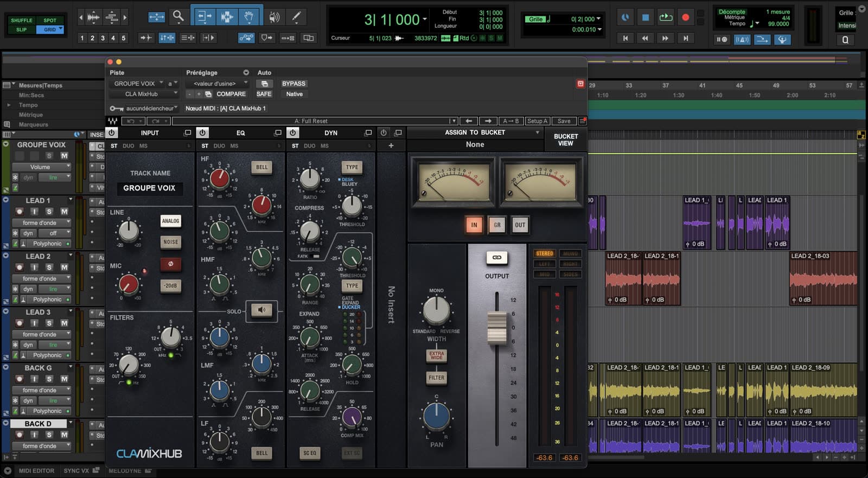Screen dimensions: 868x478
Task: Click Go to End transport button
Action: click(x=686, y=39)
